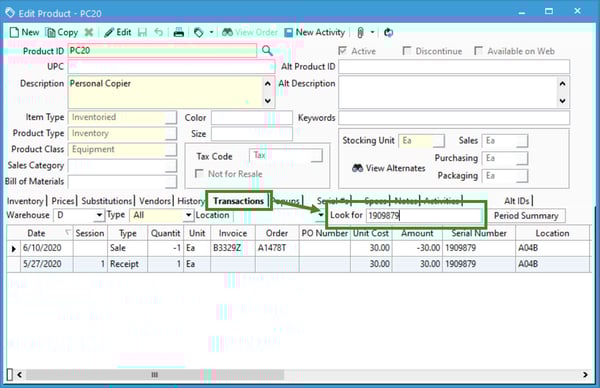Click horizontal scrollbar left arrow

tap(19, 375)
